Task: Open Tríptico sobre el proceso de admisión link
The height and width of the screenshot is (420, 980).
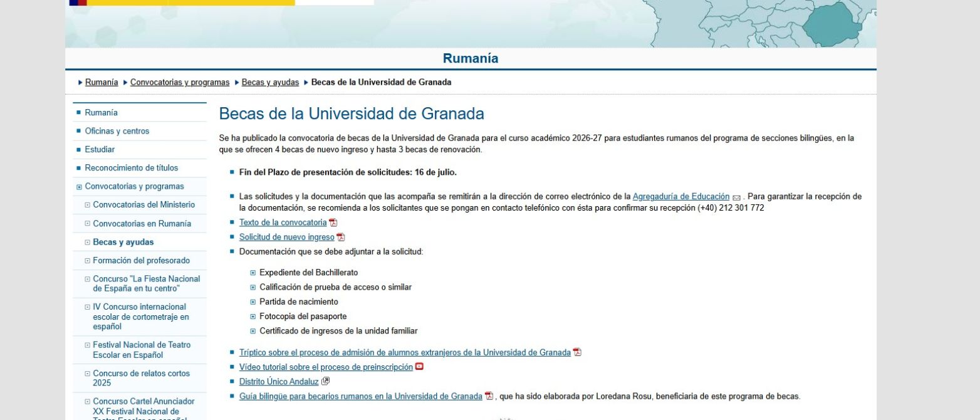Action: (x=405, y=352)
